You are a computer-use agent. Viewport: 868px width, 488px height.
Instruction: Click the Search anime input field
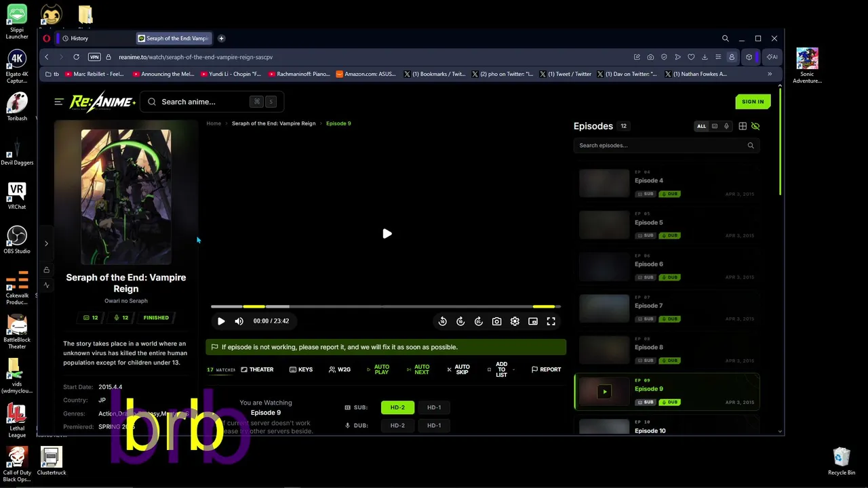(212, 102)
